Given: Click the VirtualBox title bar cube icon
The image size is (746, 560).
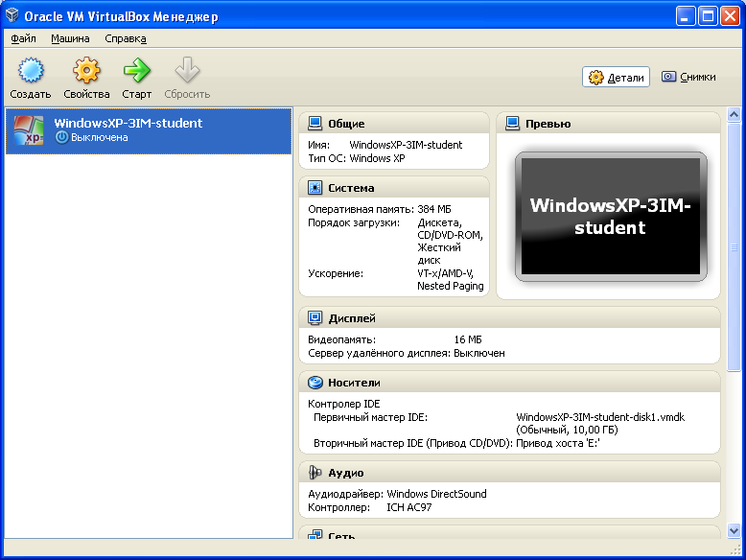Looking at the screenshot, I should [12, 15].
